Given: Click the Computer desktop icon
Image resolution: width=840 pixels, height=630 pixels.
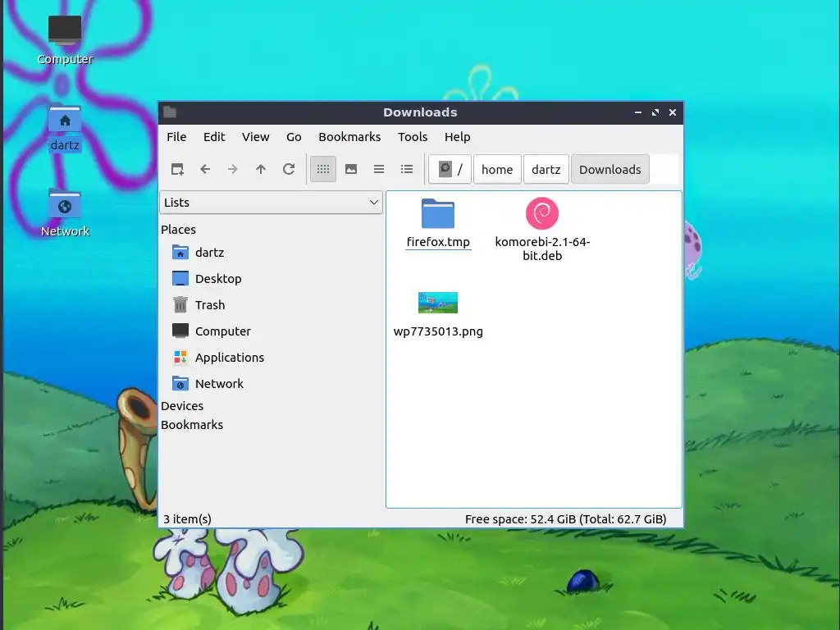Looking at the screenshot, I should [65, 30].
